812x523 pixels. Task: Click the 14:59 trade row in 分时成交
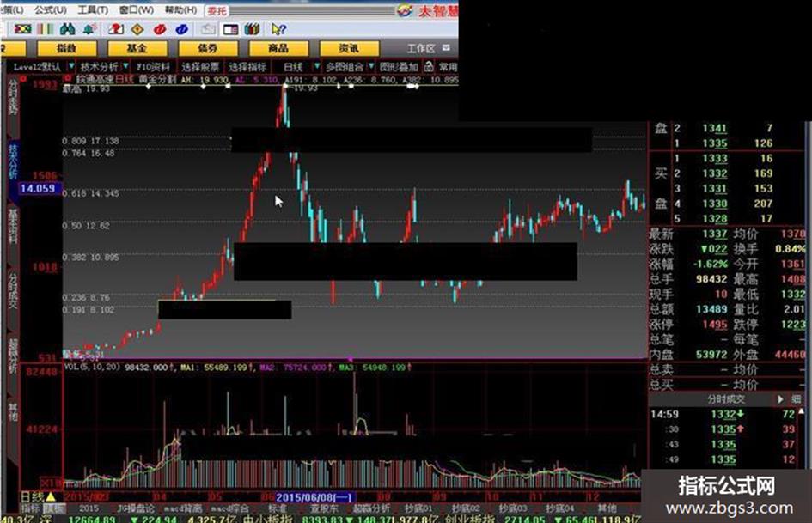coord(725,414)
